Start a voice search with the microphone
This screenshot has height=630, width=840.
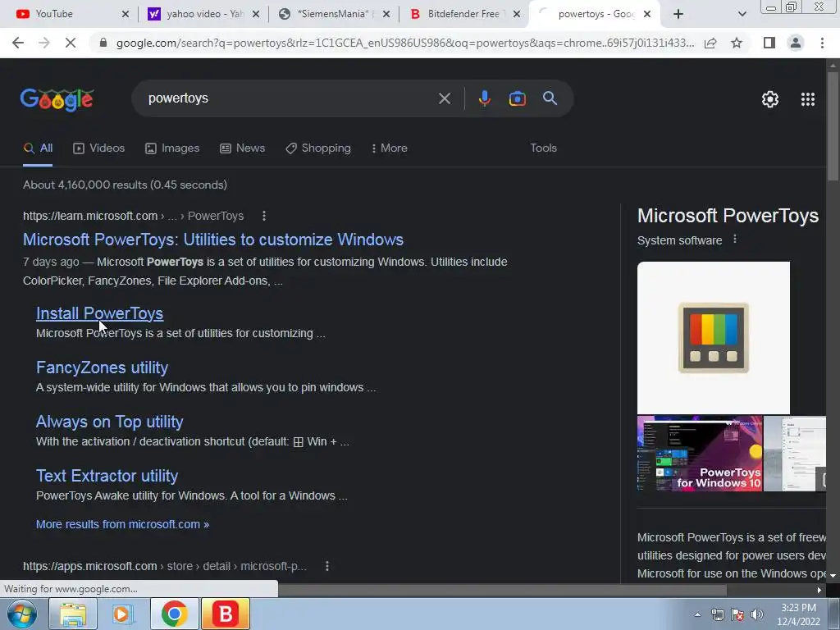point(484,98)
